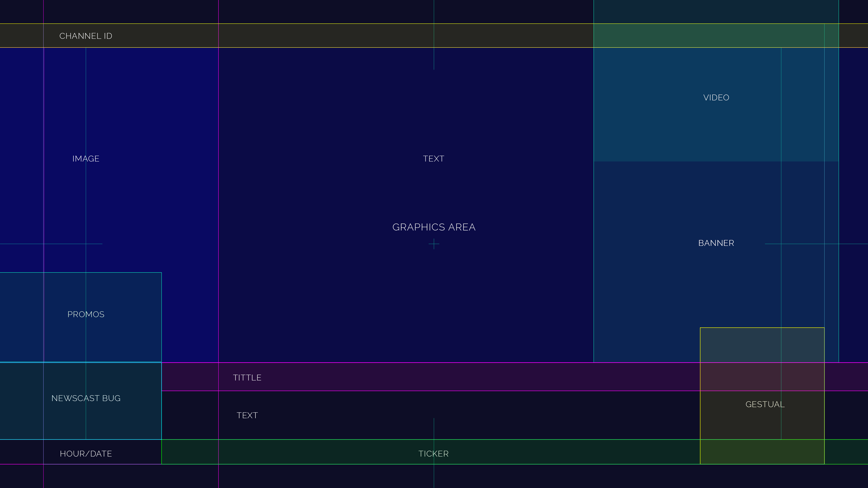Screen dimensions: 868x488
Task: Click TEXT label above GRAPHICS AREA
Action: click(433, 159)
